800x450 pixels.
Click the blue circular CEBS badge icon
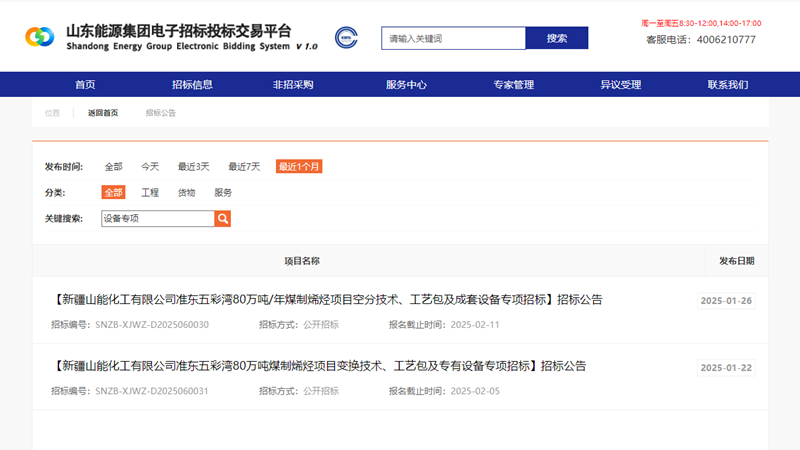click(346, 38)
